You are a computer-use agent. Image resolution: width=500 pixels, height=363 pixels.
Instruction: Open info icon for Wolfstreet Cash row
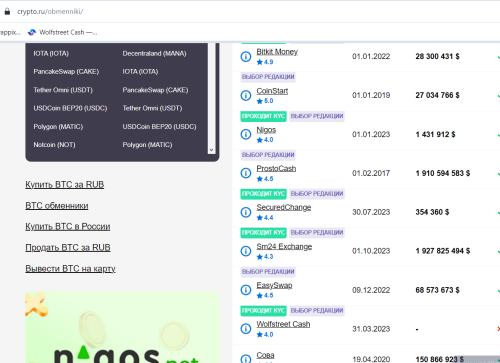(x=246, y=329)
